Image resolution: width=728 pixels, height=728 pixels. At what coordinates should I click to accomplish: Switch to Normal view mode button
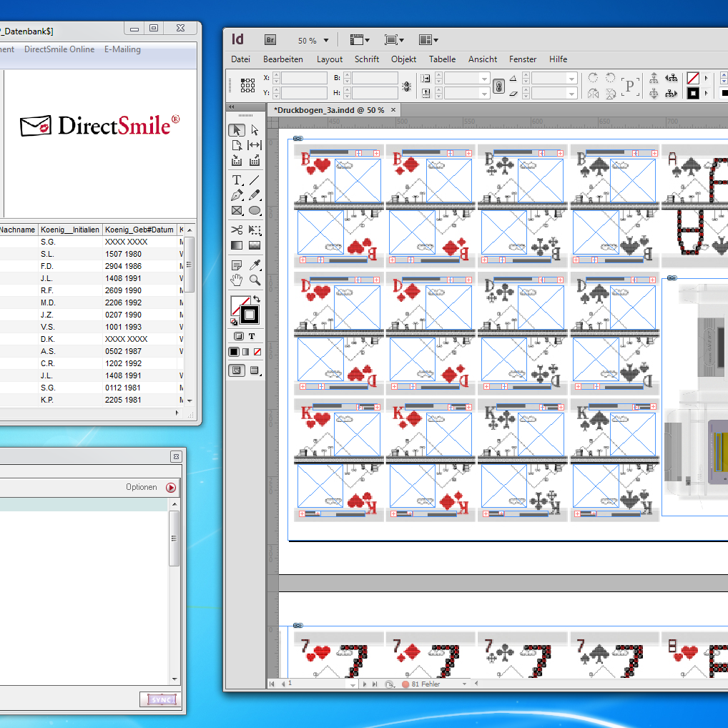(237, 370)
